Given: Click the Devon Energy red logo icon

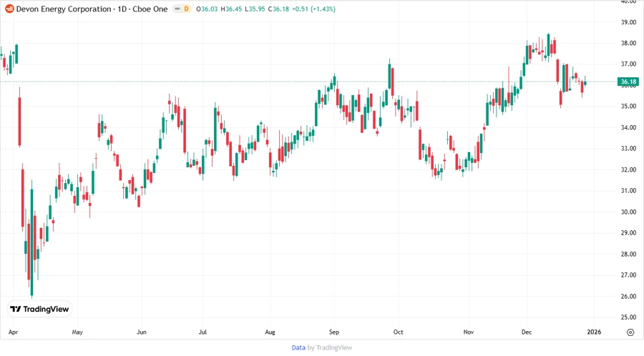Looking at the screenshot, I should pos(9,9).
